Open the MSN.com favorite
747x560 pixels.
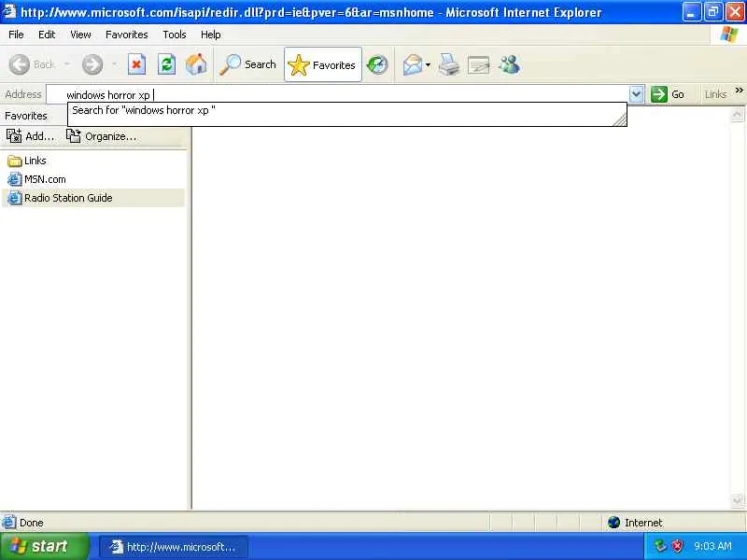pyautogui.click(x=36, y=179)
